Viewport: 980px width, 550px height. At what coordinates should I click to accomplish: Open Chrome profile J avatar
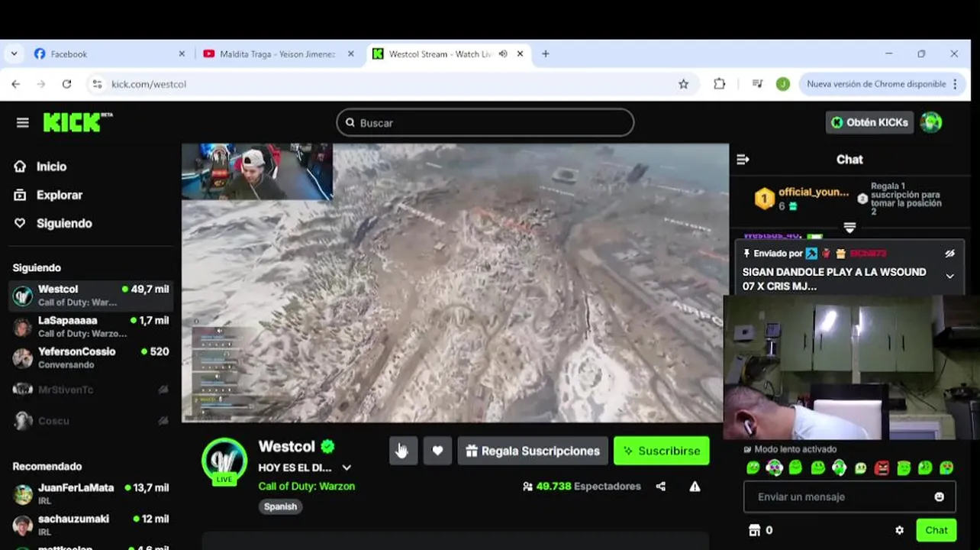click(782, 84)
